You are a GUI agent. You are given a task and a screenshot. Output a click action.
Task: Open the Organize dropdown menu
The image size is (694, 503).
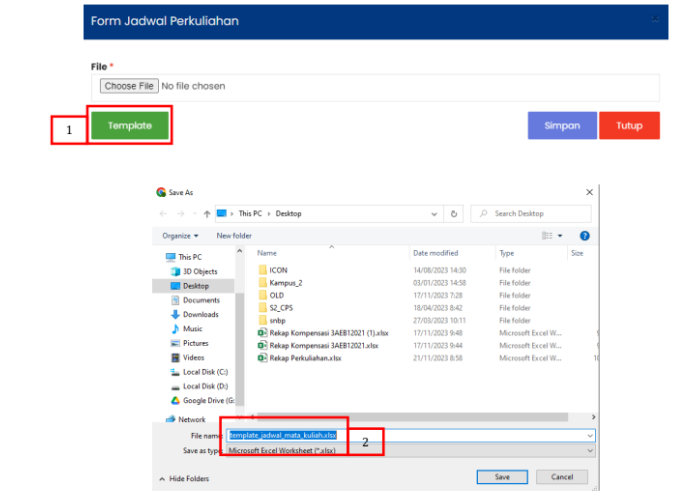[180, 235]
